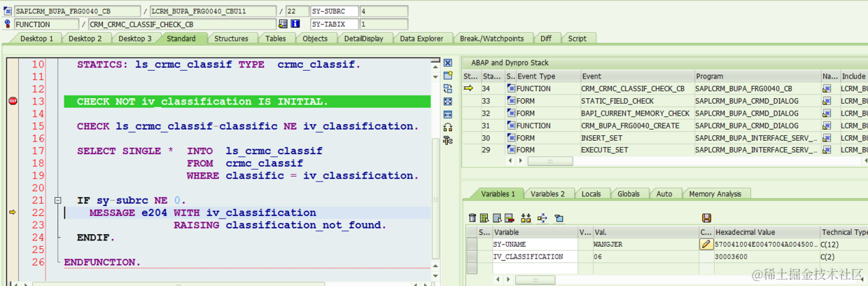Click the full screen tool icon
Screen dimensions: 868x286
pos(448,102)
